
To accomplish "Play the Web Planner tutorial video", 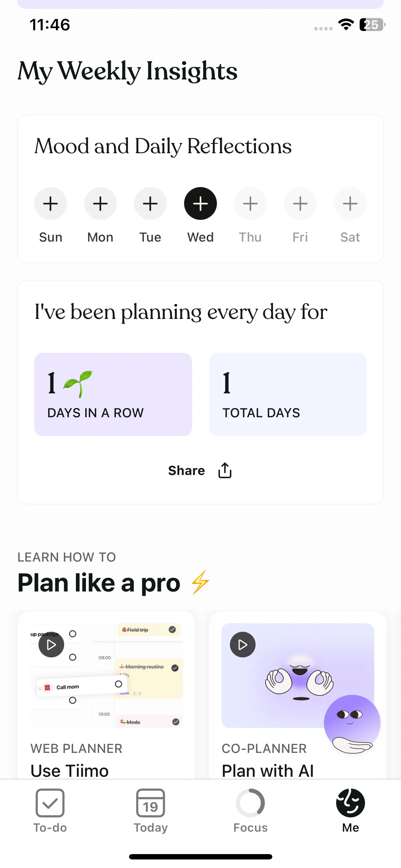I will coord(51,645).
